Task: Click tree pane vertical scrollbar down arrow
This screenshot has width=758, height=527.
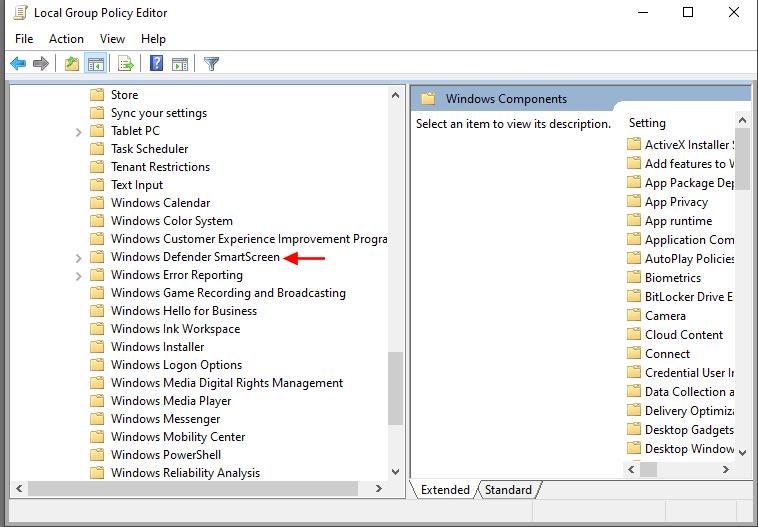Action: click(x=395, y=471)
